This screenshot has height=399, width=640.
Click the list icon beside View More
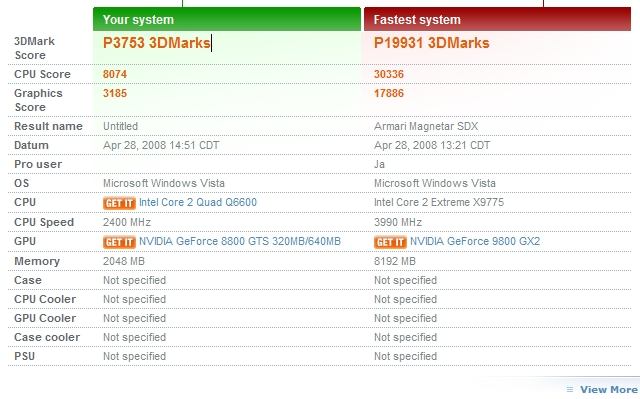click(570, 389)
